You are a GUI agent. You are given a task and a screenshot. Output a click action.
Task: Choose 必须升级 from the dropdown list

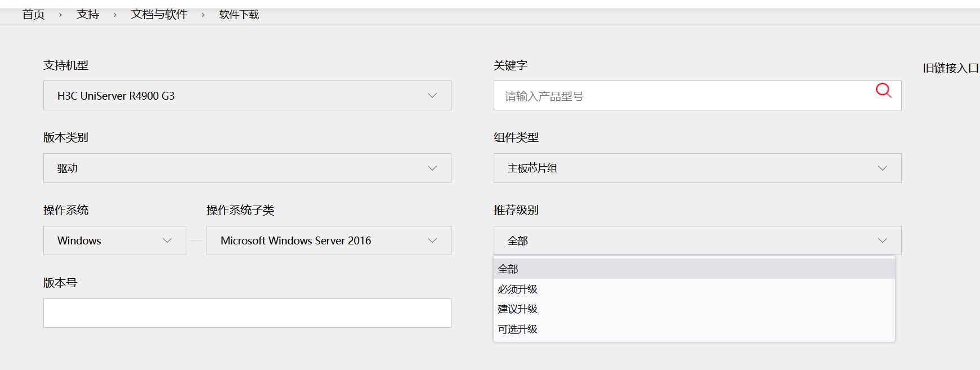[518, 289]
